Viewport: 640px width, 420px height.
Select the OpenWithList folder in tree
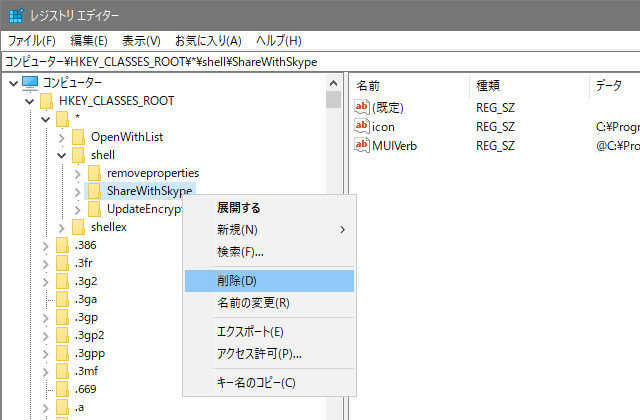click(126, 137)
